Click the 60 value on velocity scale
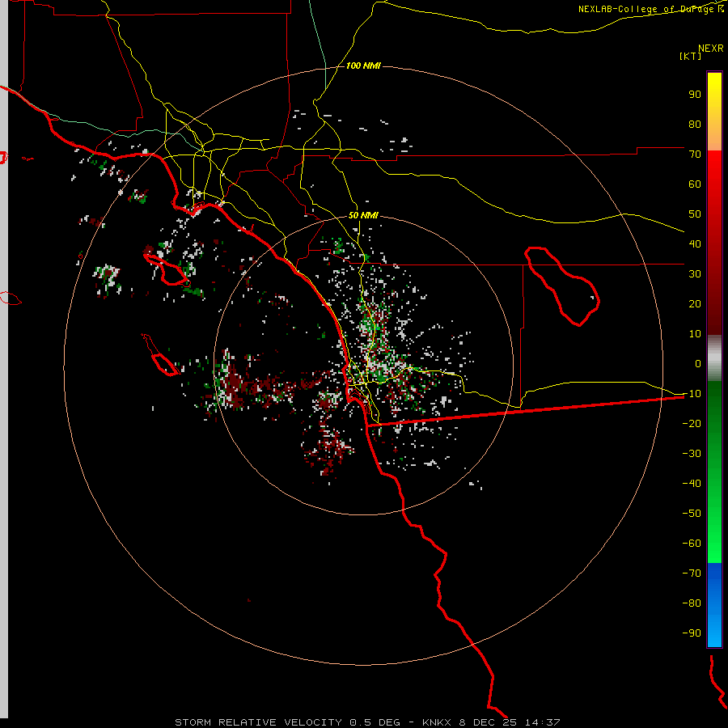 (695, 184)
